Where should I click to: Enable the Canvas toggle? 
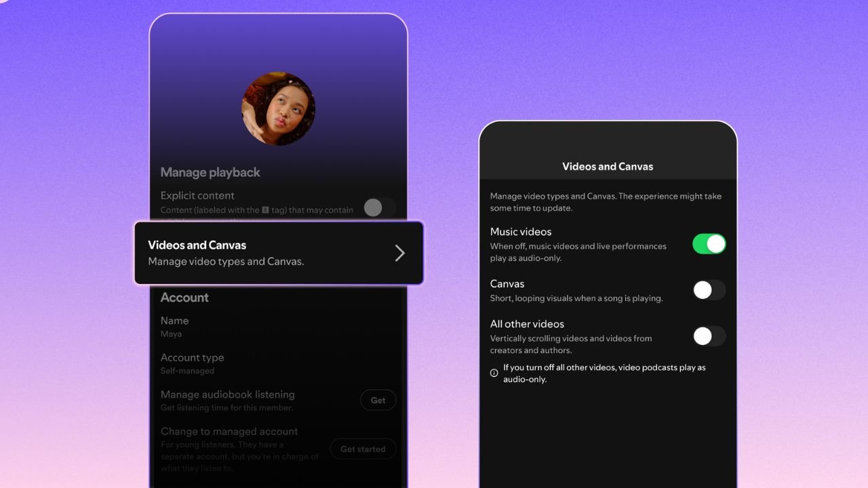709,290
